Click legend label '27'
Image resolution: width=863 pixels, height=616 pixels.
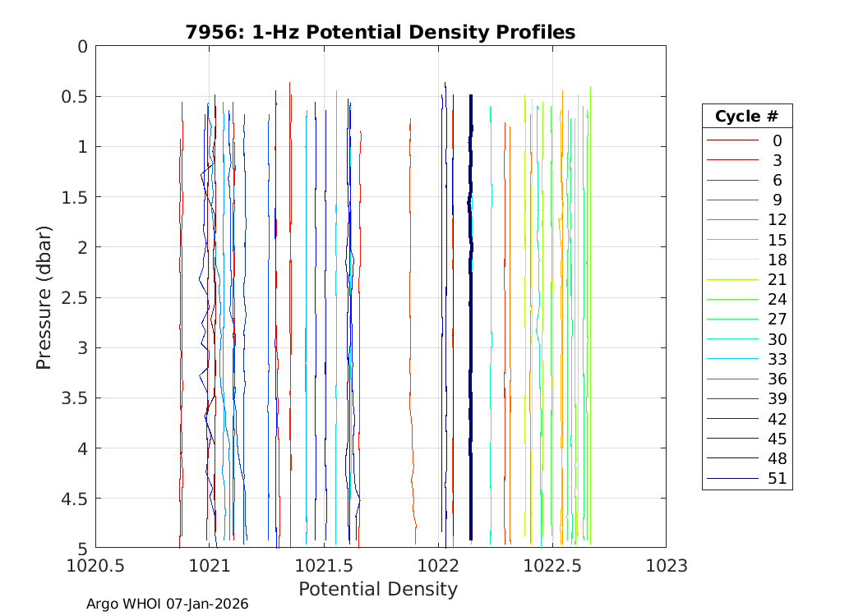point(777,319)
